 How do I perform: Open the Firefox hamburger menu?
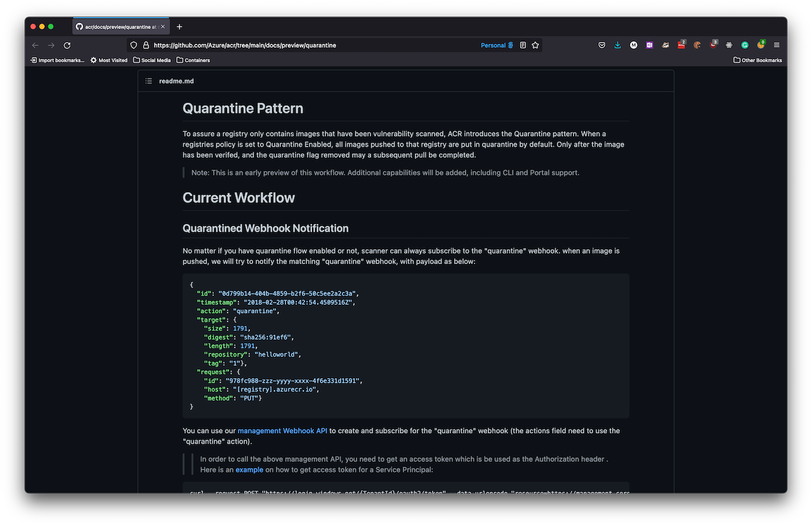[776, 45]
